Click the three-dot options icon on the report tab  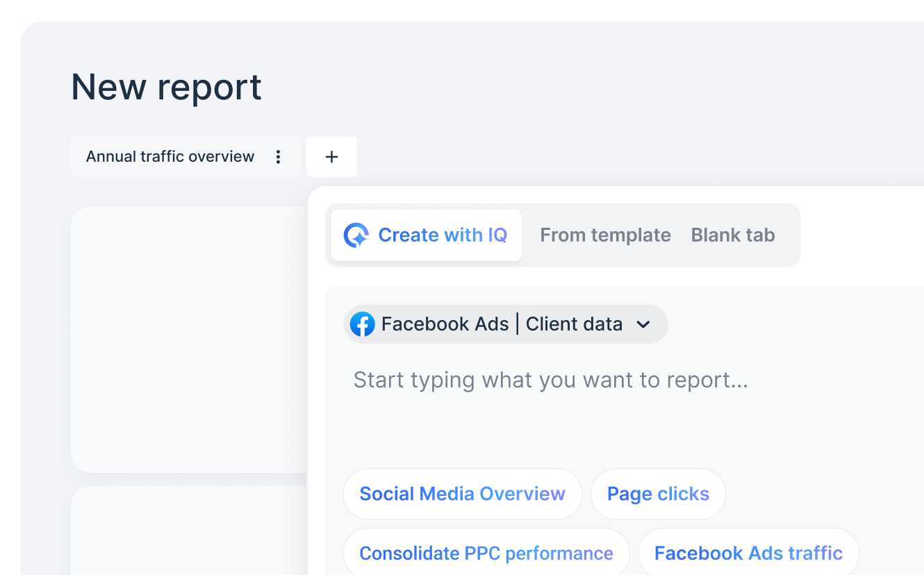click(278, 157)
